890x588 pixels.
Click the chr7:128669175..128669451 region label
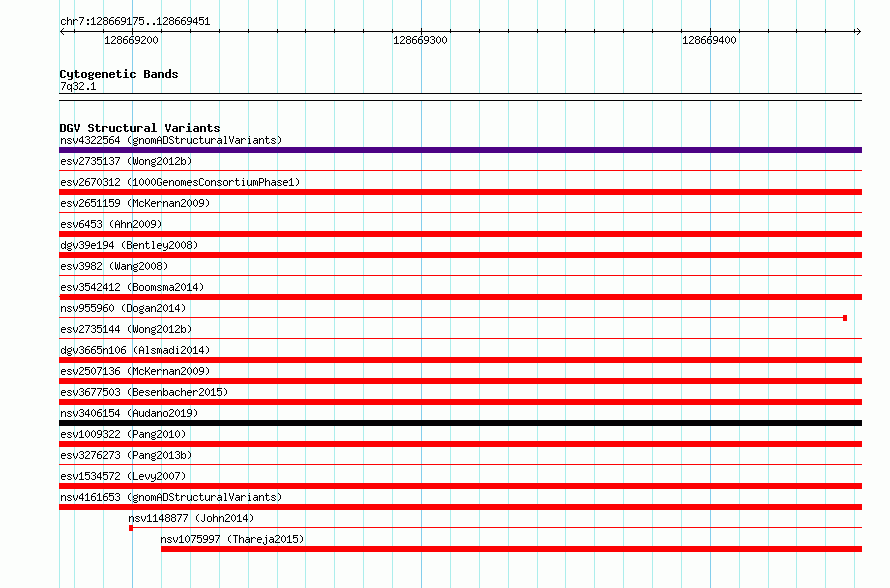coord(135,22)
